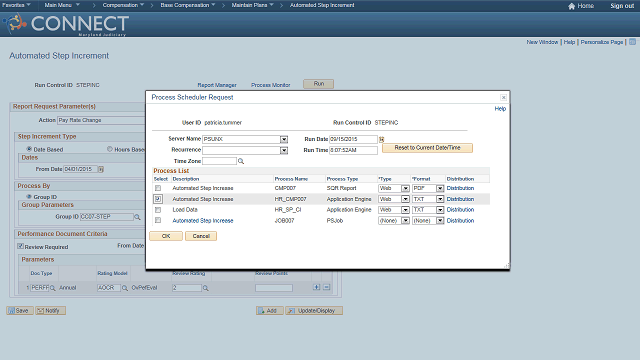Open the Server Name dropdown

point(284,139)
